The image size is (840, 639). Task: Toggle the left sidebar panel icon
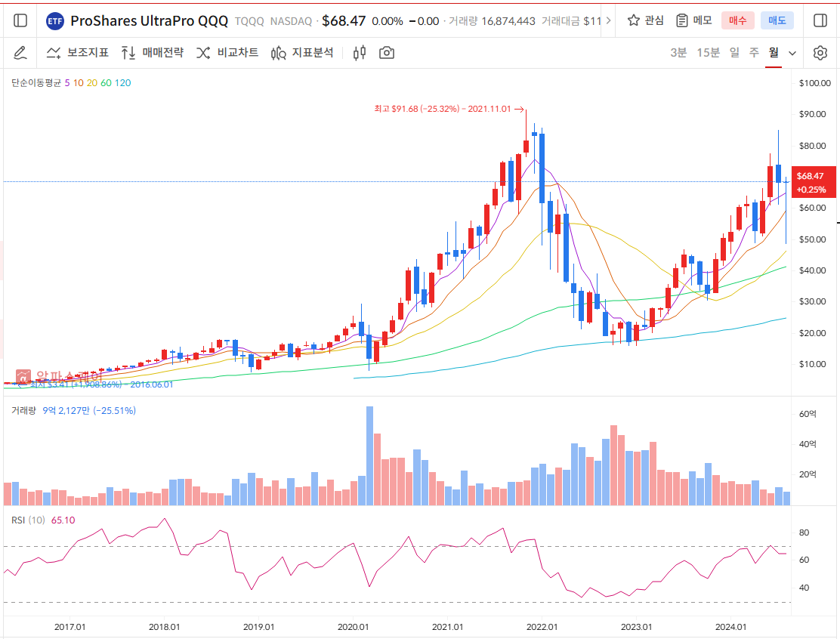pos(20,21)
